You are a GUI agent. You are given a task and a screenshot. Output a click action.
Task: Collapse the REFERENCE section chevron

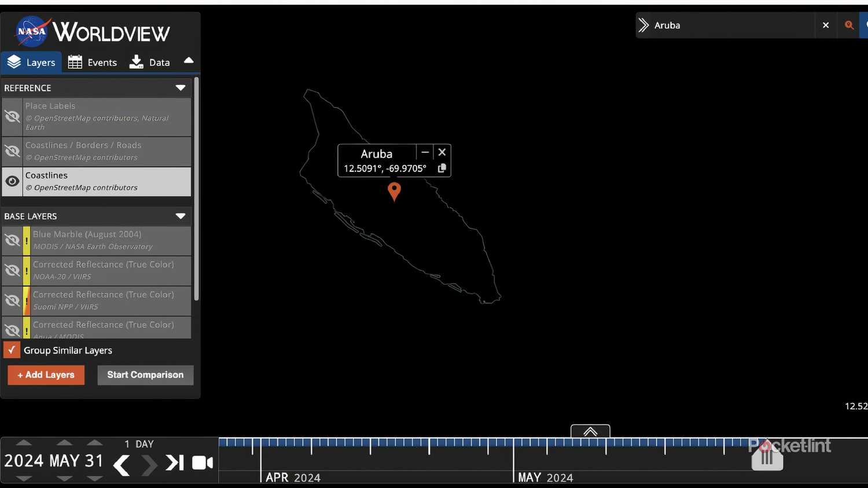point(181,88)
